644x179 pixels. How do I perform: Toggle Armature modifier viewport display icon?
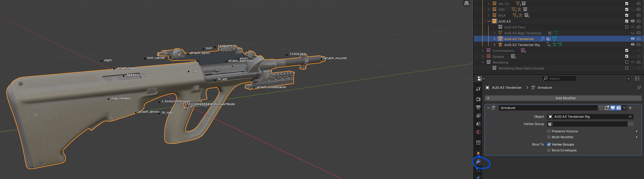613,108
